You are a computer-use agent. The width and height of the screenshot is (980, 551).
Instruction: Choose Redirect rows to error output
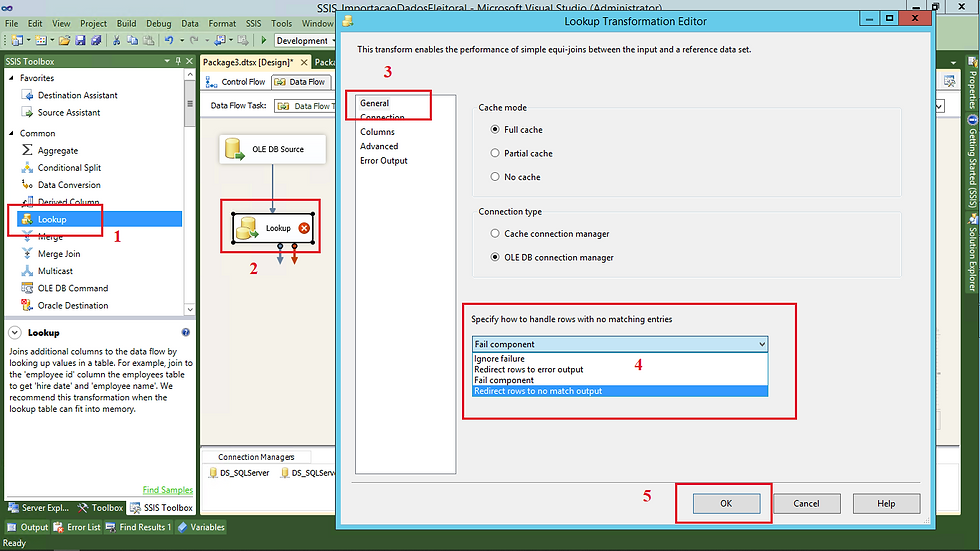pyautogui.click(x=620, y=369)
